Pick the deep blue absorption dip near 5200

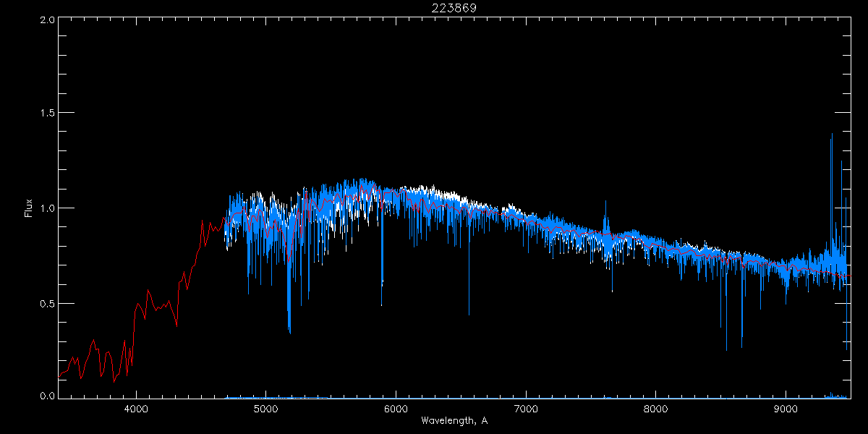tap(289, 325)
